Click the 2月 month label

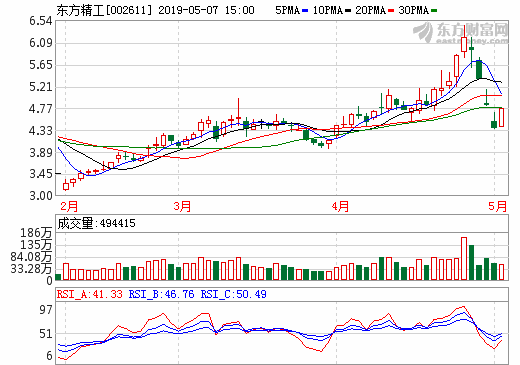(x=69, y=206)
